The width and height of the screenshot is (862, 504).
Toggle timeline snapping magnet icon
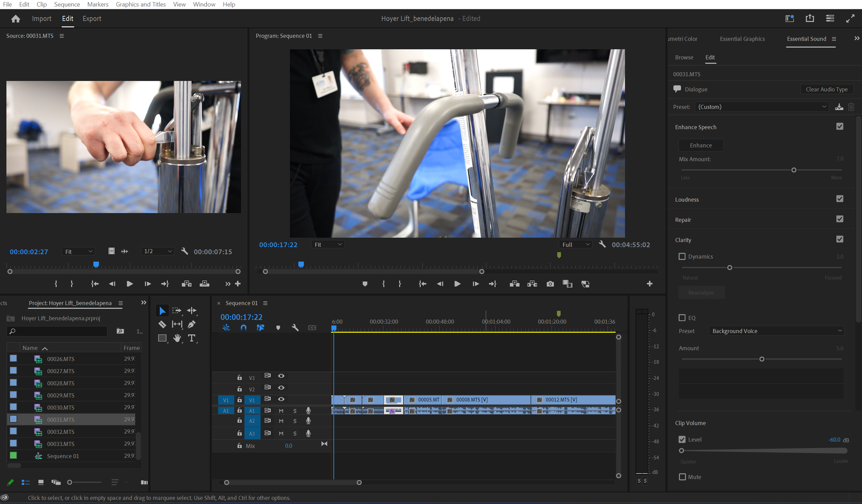point(243,327)
